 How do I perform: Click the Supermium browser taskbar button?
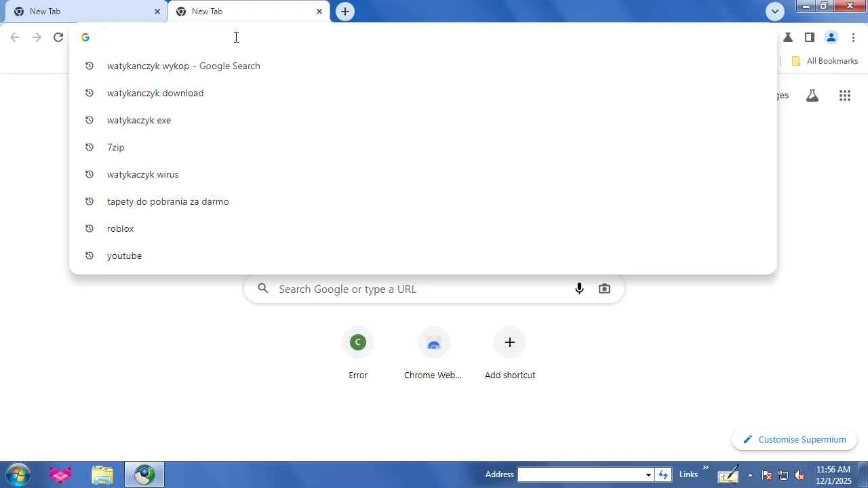point(144,475)
